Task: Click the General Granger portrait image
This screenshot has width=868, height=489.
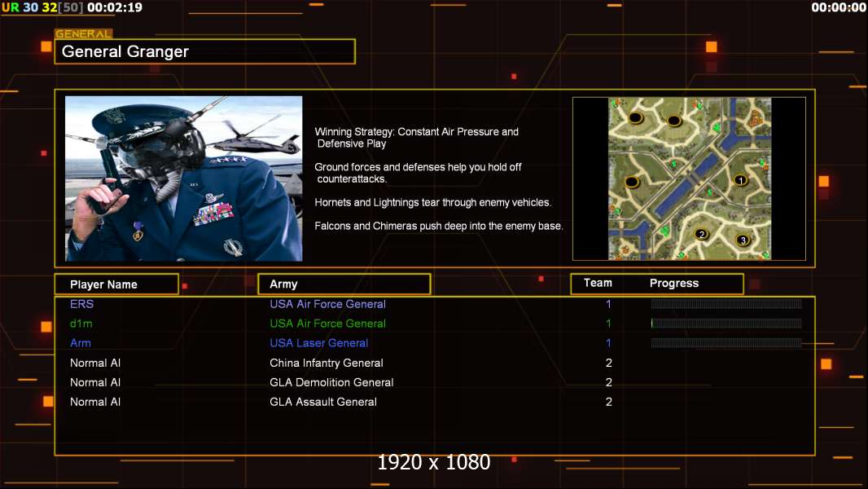Action: (x=184, y=178)
